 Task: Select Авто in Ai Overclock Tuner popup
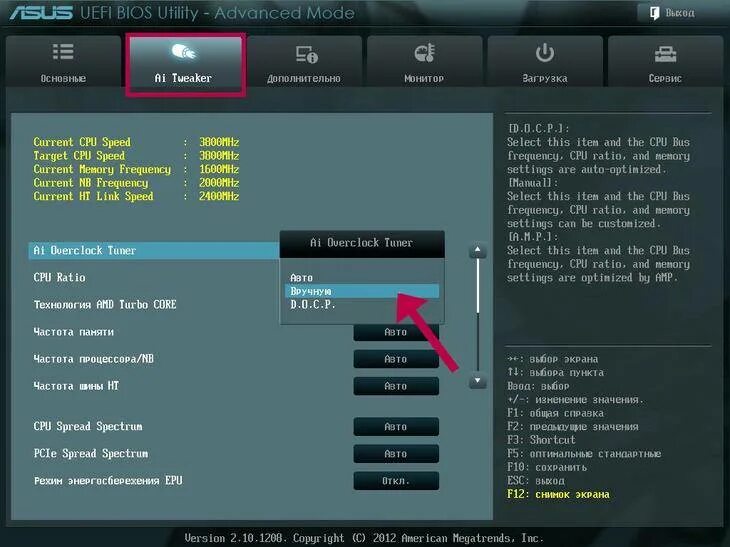(361, 277)
